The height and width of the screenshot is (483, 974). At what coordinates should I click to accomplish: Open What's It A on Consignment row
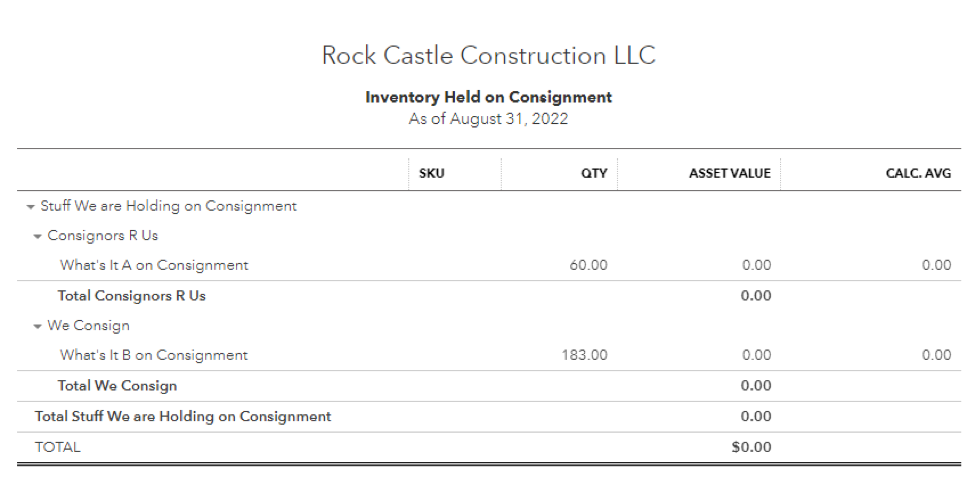(x=154, y=266)
